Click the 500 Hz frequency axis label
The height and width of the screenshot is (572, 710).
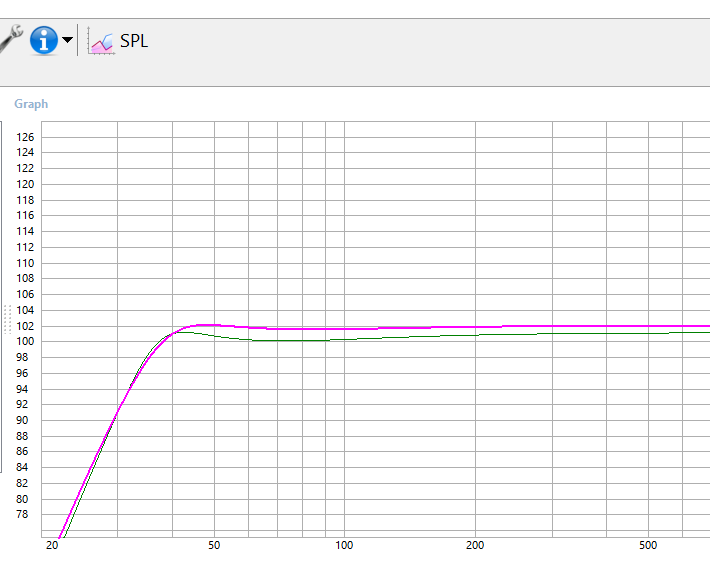(648, 545)
